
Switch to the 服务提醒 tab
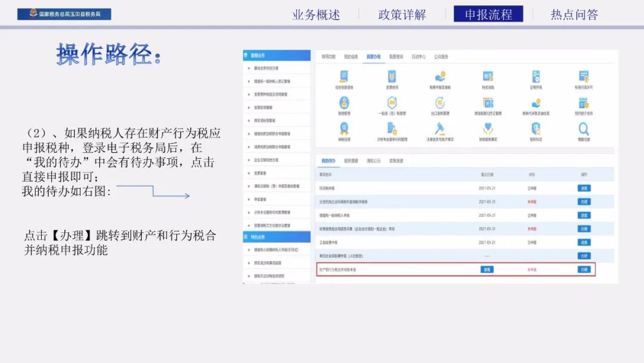[x=351, y=161]
